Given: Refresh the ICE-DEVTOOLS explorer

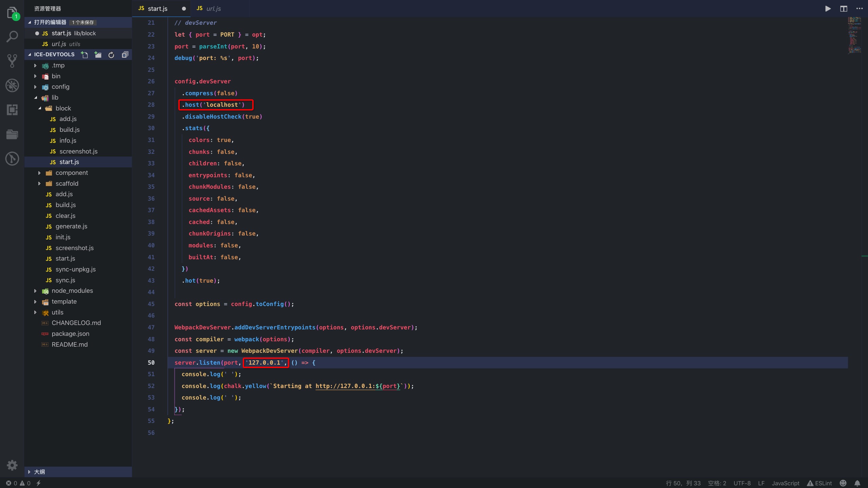Looking at the screenshot, I should click(111, 55).
